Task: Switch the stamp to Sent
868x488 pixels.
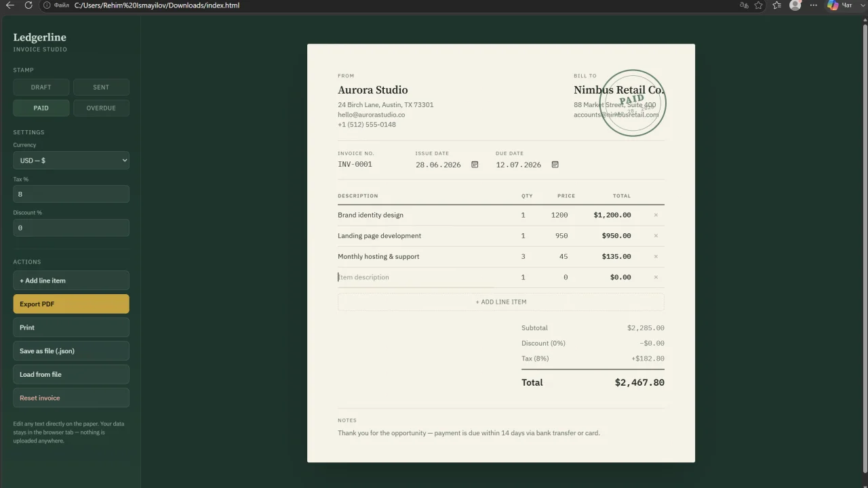Action: pyautogui.click(x=101, y=87)
